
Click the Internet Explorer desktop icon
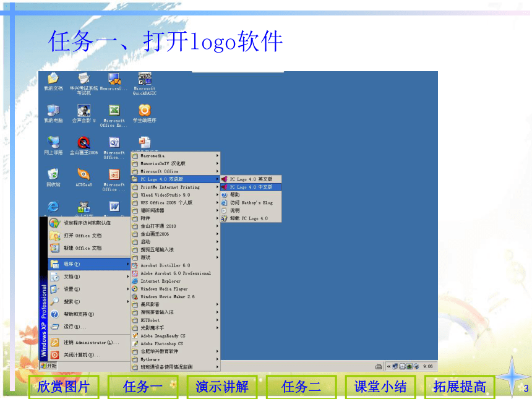[53, 206]
